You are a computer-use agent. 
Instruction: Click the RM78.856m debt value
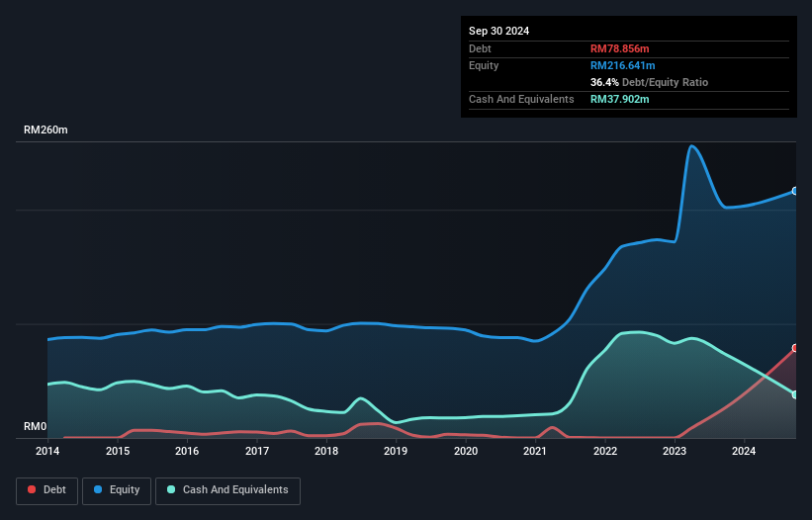pos(619,48)
